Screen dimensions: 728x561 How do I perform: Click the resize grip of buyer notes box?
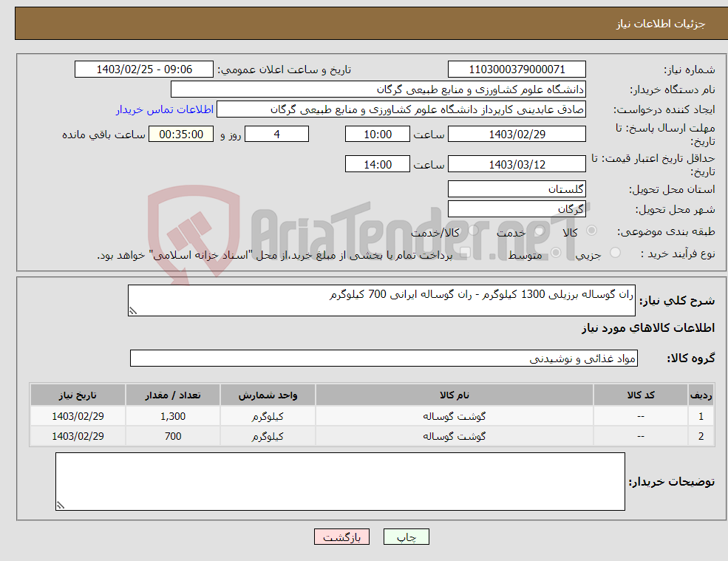[x=61, y=506]
